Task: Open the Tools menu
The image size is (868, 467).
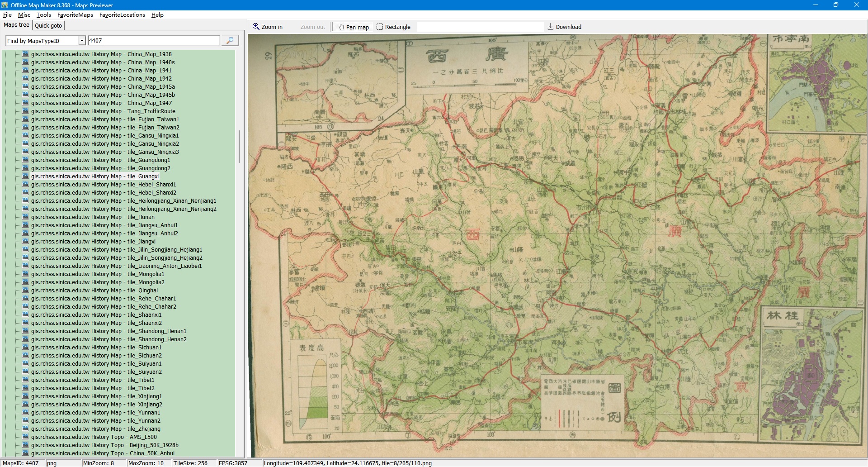Action: pos(44,15)
